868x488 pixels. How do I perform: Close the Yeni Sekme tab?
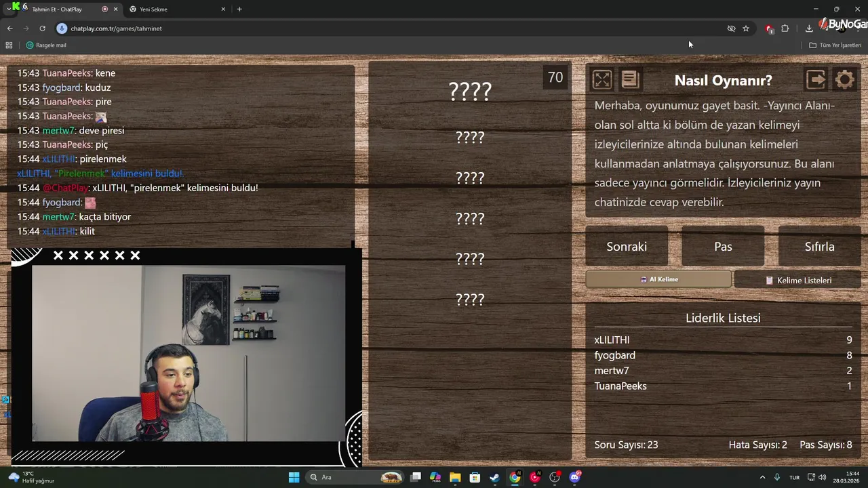tap(223, 9)
